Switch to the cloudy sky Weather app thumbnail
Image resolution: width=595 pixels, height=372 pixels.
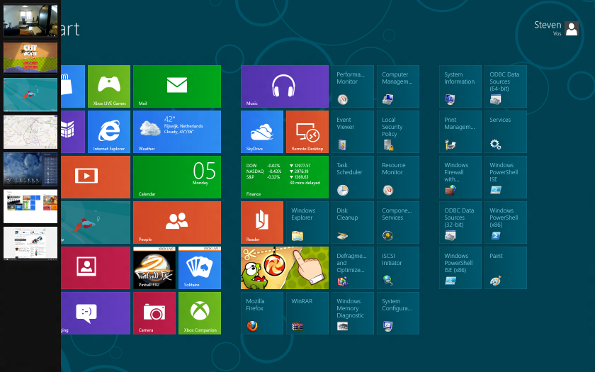coord(30,169)
